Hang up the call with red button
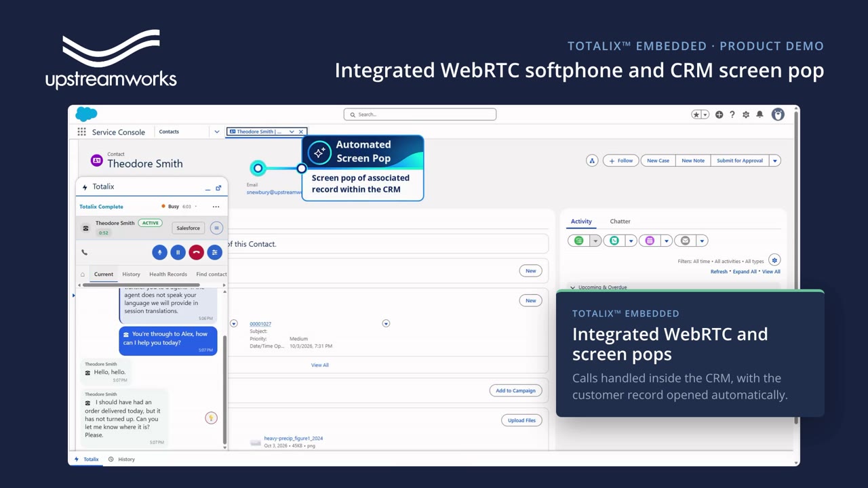 tap(196, 252)
